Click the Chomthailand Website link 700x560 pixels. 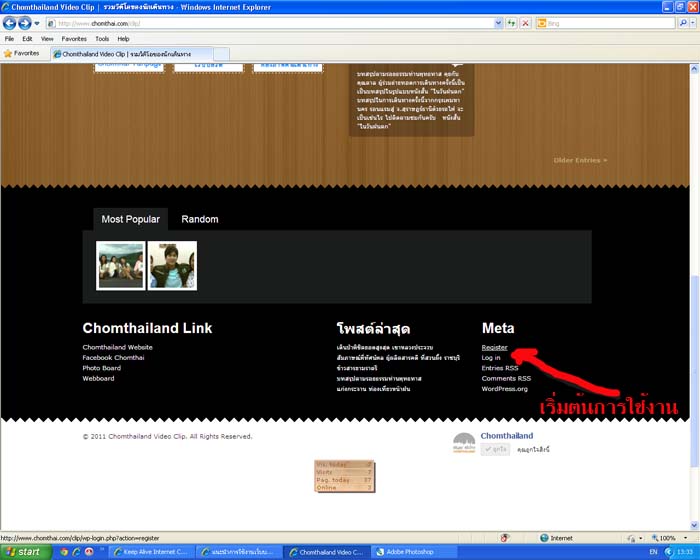point(117,347)
